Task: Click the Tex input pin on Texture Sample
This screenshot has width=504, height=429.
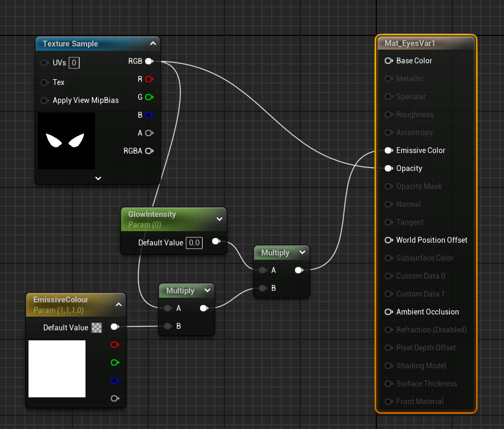Action: pyautogui.click(x=45, y=82)
